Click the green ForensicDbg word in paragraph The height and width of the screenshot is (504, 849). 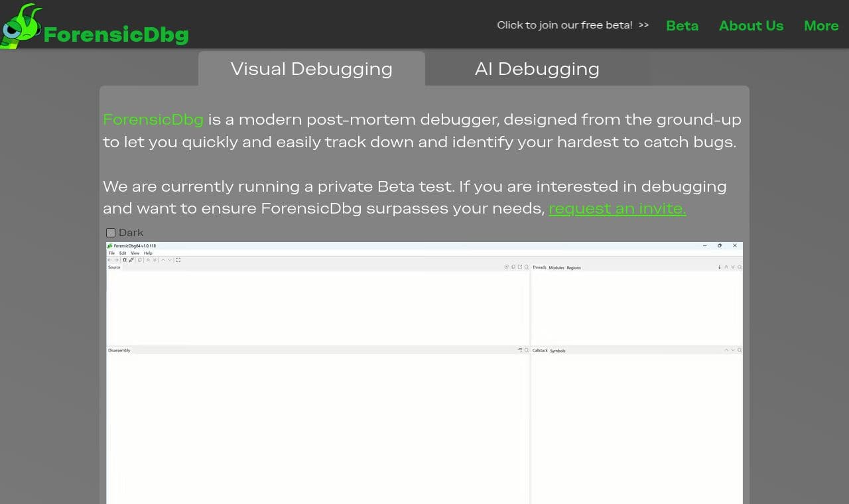(x=153, y=120)
